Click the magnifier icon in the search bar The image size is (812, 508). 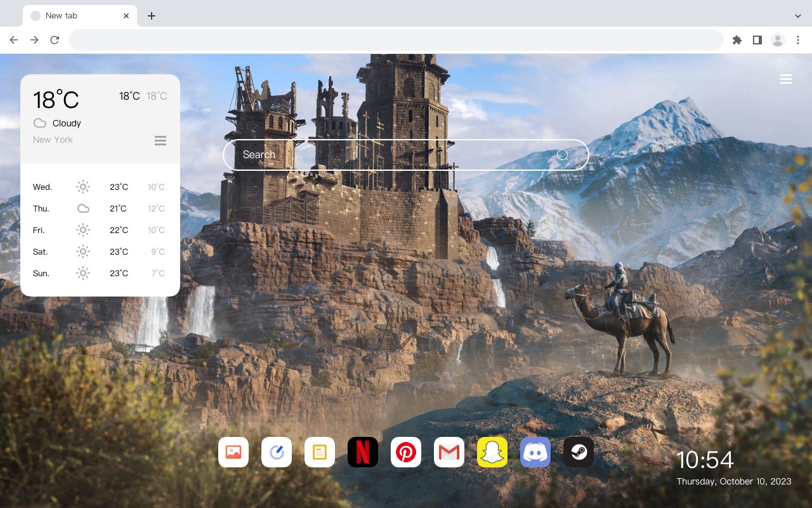coord(563,155)
